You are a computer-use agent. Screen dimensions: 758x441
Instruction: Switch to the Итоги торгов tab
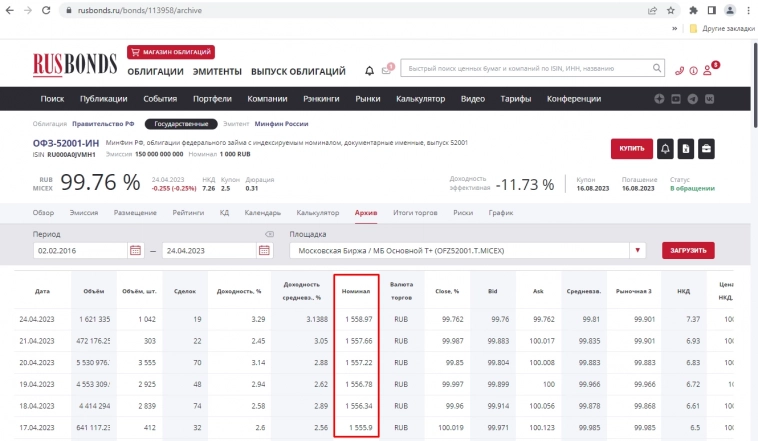(x=415, y=213)
